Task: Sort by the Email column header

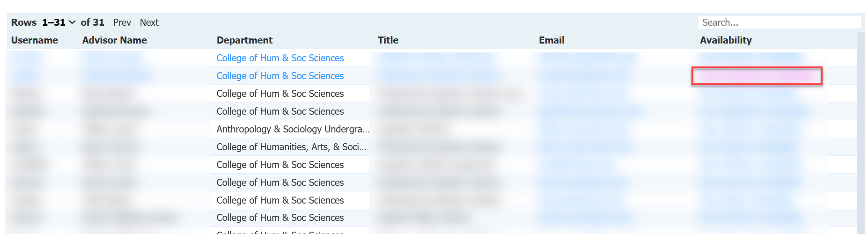Action: tap(552, 40)
